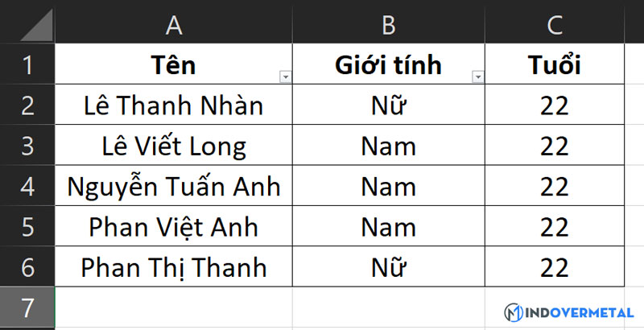The height and width of the screenshot is (330, 644).
Task: Open the Giới tính filter dropdown
Action: 478,76
